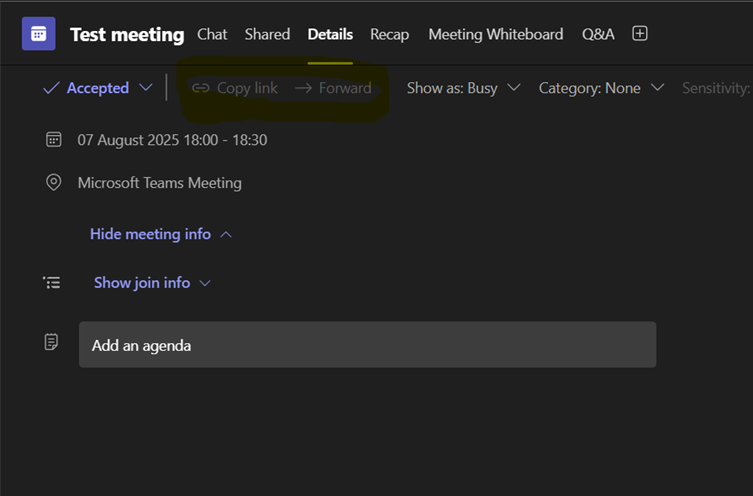Click the Accepted status label
The width and height of the screenshot is (753, 496).
click(x=97, y=88)
